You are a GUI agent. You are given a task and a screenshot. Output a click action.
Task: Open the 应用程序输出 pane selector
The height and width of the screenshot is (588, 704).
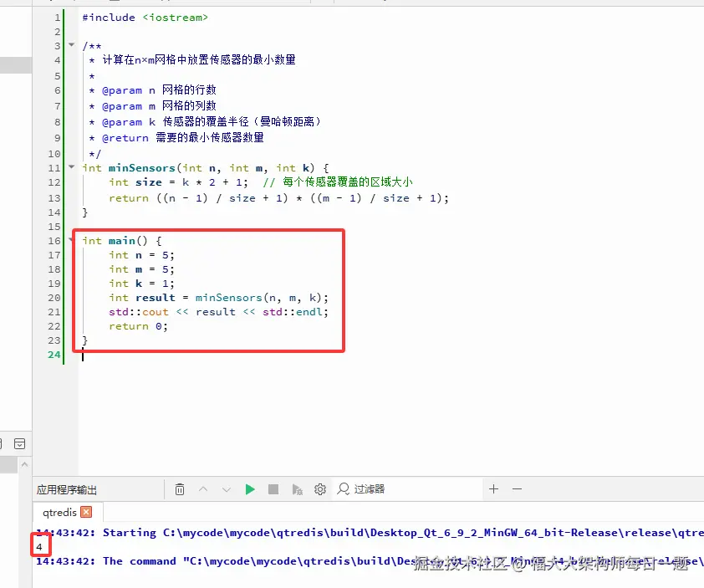[67, 489]
